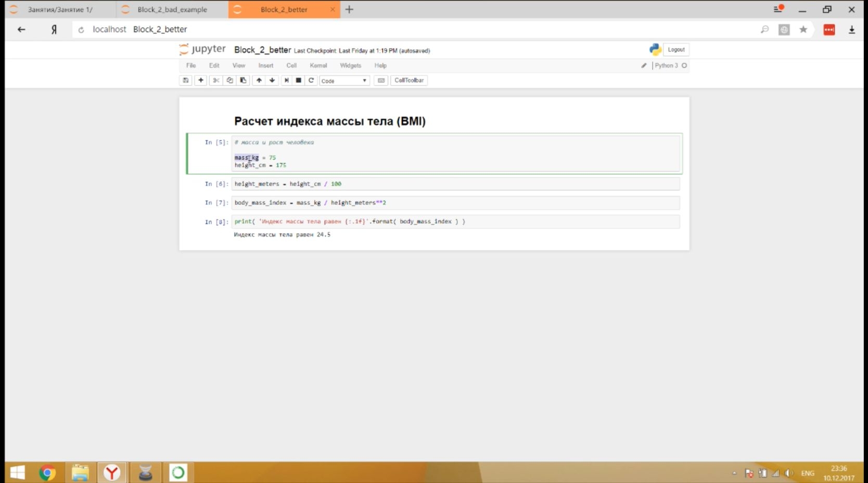This screenshot has height=483, width=868.
Task: Switch to the Занятия/Занятие 1/ tab
Action: [60, 9]
